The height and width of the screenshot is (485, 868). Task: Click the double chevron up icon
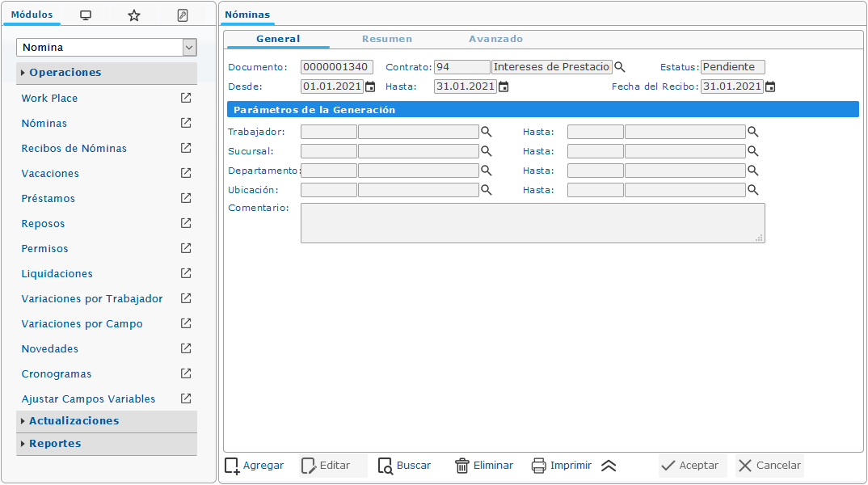[609, 466]
